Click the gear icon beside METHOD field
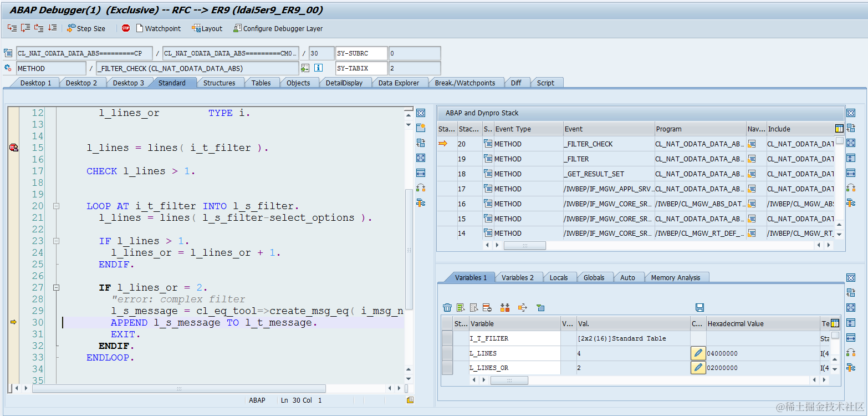 click(x=8, y=68)
